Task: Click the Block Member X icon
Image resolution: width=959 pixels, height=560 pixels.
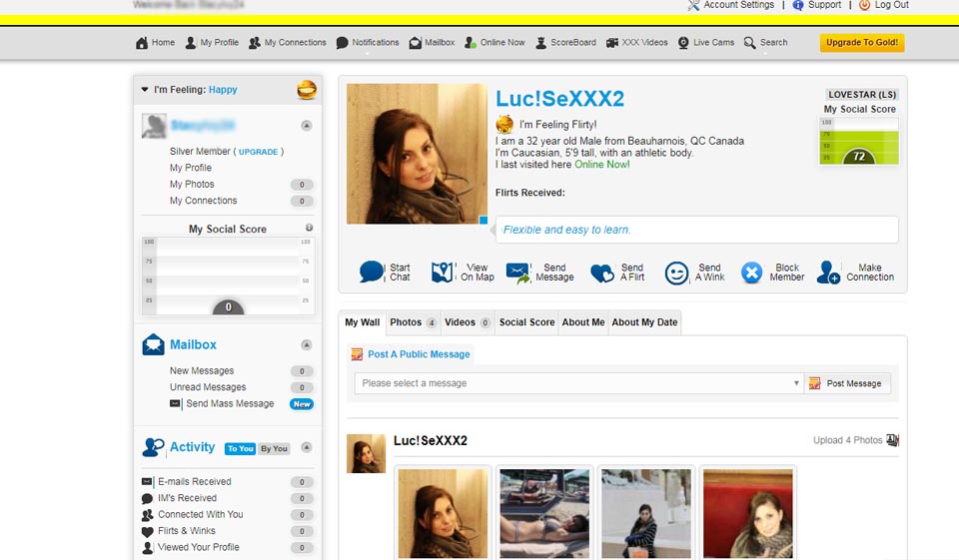Action: tap(751, 273)
